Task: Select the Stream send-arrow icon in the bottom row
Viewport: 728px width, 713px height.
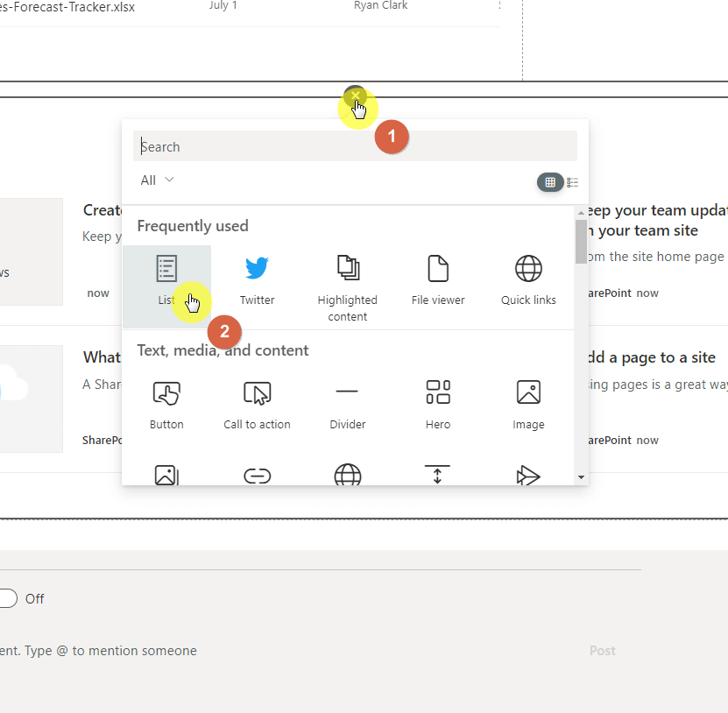Action: click(528, 476)
